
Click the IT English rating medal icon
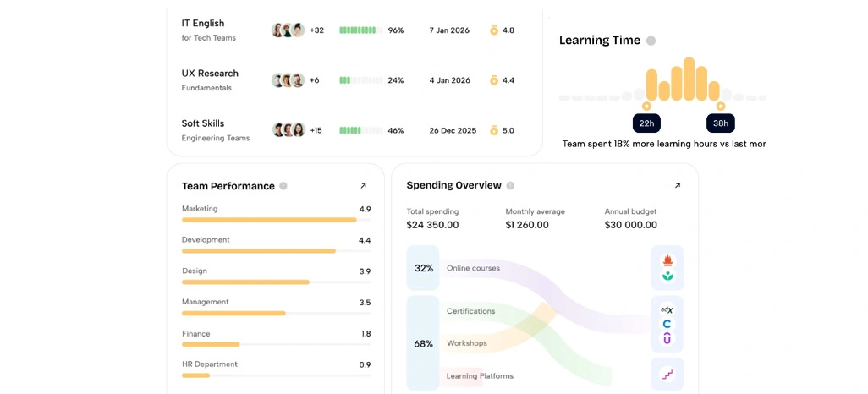[494, 30]
